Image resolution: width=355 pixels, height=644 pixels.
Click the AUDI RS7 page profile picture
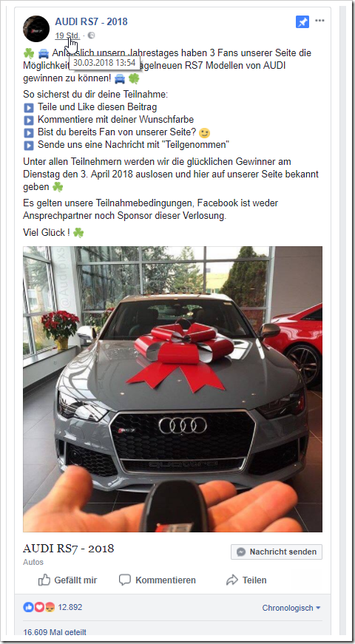point(36,29)
